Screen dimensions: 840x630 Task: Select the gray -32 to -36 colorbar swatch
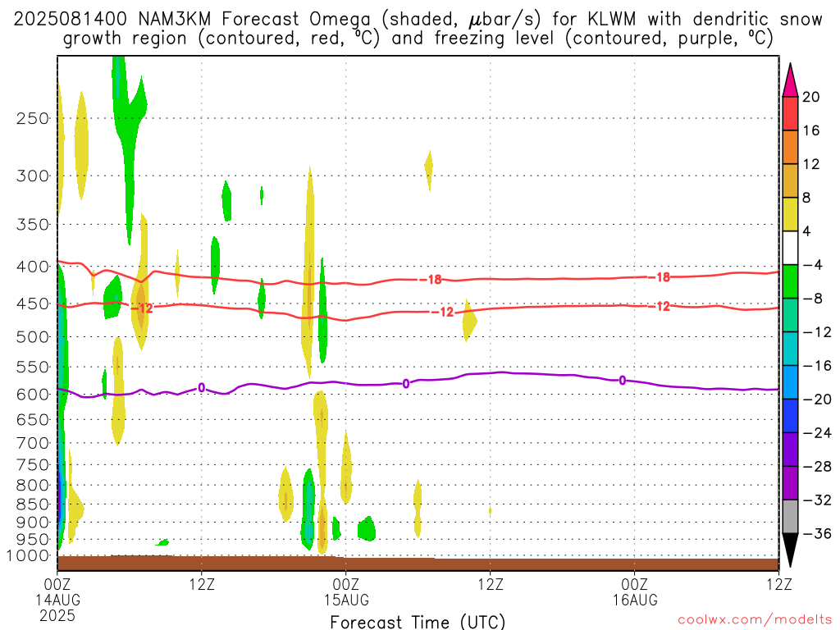tap(790, 517)
